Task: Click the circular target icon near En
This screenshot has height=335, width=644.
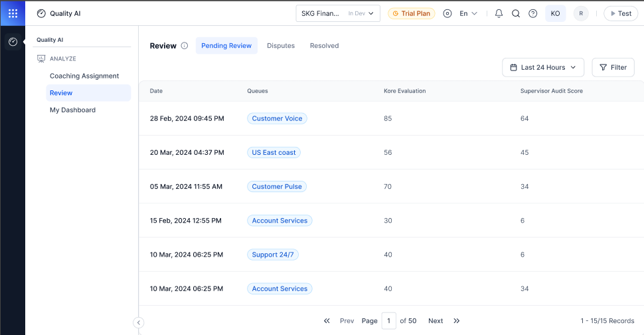Action: [x=447, y=13]
